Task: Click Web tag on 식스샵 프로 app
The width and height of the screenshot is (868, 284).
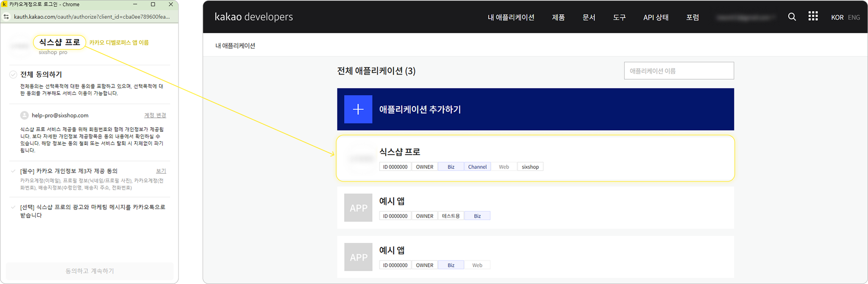Action: [x=504, y=167]
